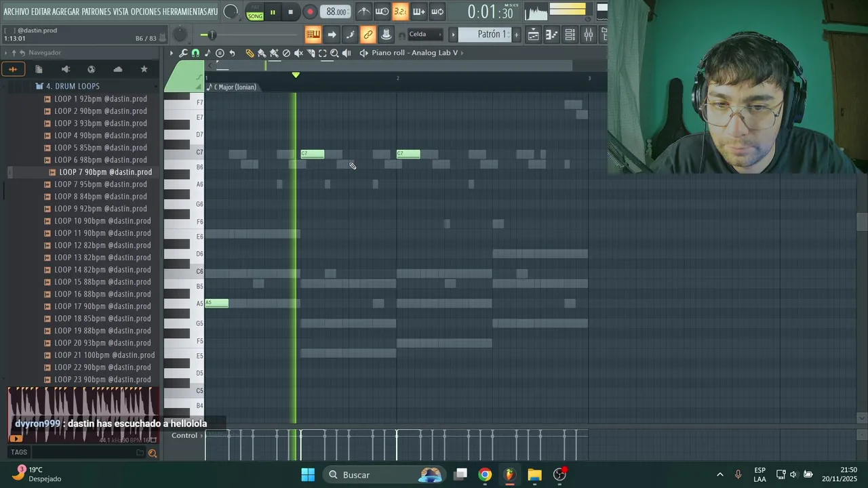Open the Channel rack window button
This screenshot has height=488, width=868.
tap(570, 35)
